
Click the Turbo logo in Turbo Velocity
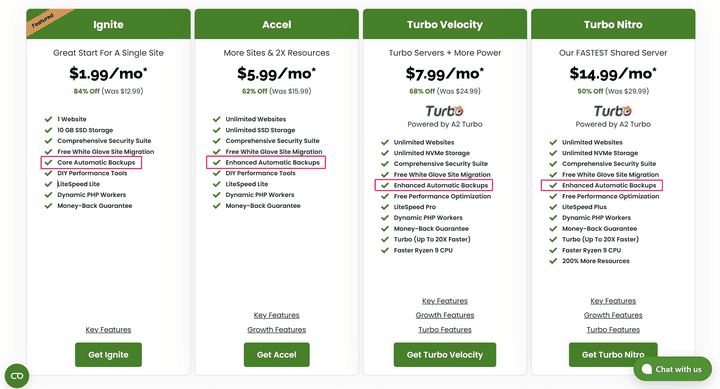pos(444,111)
